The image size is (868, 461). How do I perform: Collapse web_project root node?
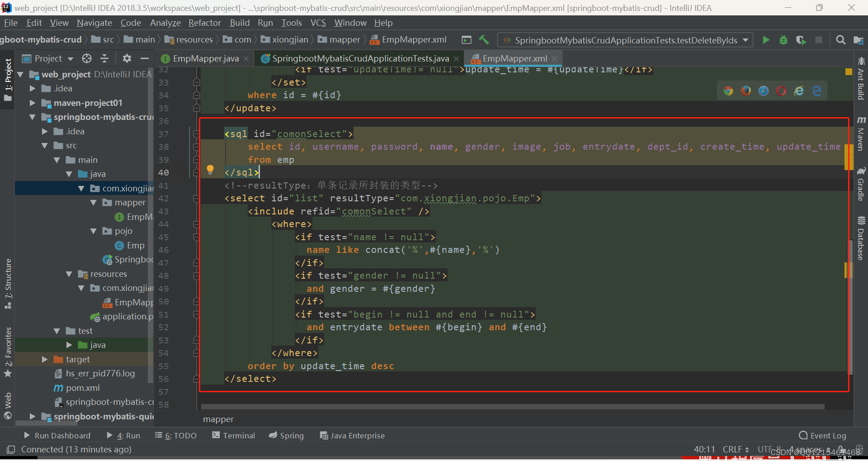tap(21, 74)
